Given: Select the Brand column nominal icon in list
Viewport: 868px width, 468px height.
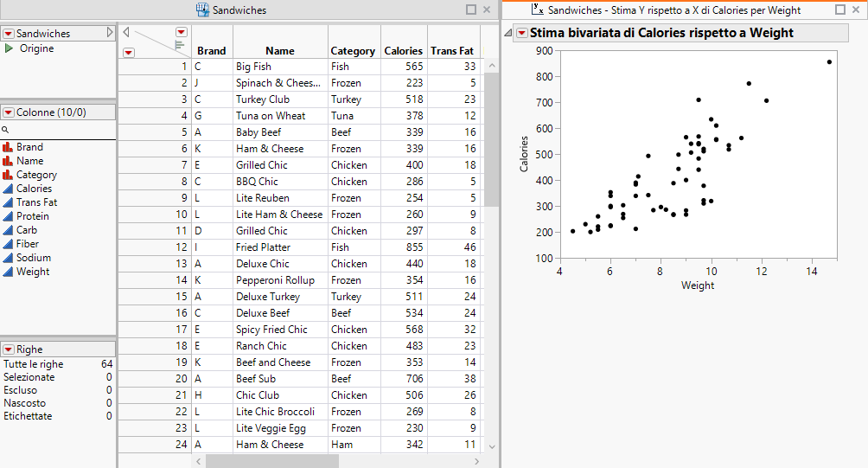Looking at the screenshot, I should [8, 147].
